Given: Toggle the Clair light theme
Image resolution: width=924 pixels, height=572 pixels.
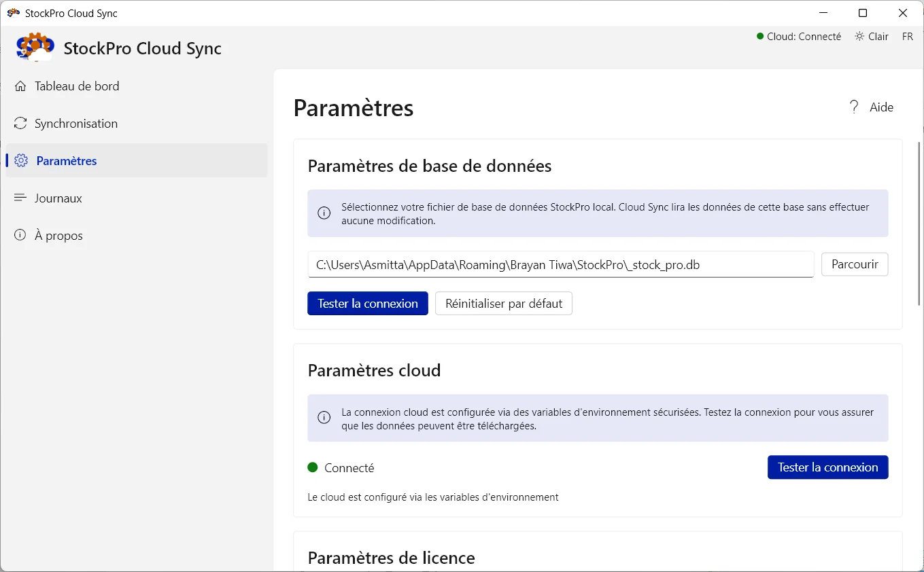Looking at the screenshot, I should click(x=872, y=36).
